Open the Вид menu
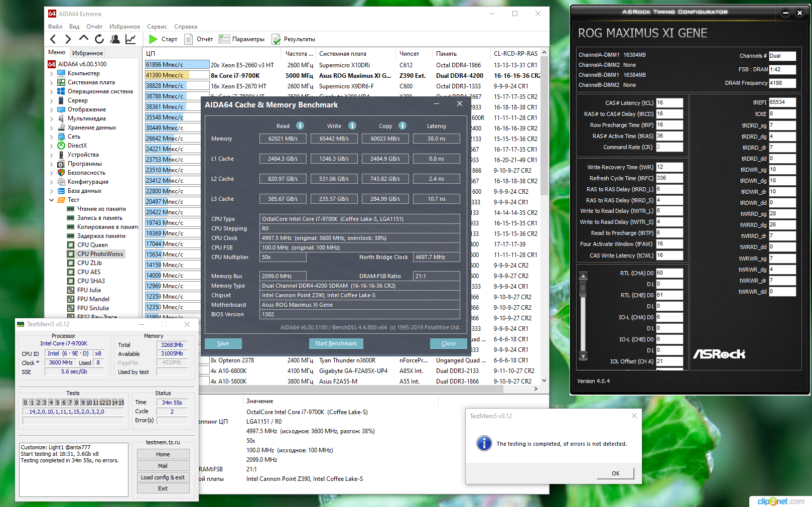 pyautogui.click(x=74, y=27)
